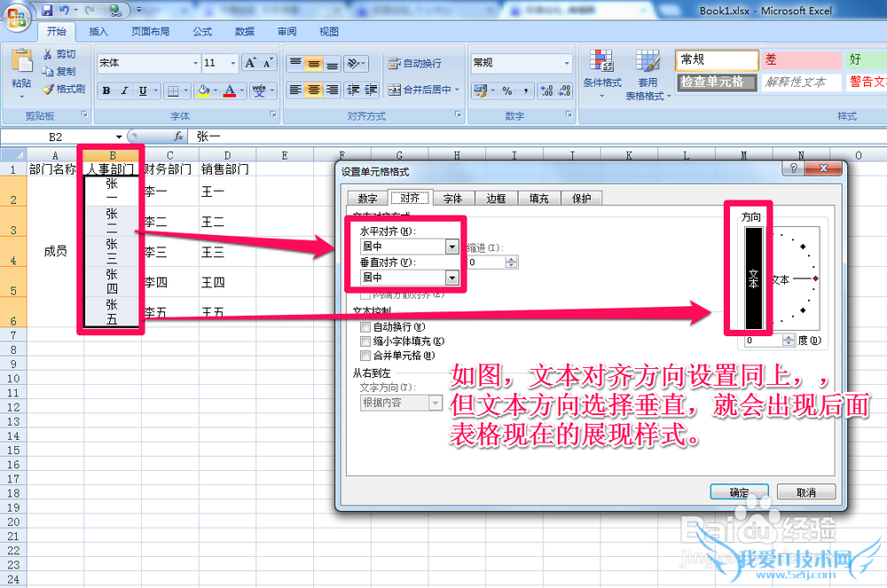Image resolution: width=887 pixels, height=588 pixels.
Task: Apply red font color A
Action: [229, 90]
